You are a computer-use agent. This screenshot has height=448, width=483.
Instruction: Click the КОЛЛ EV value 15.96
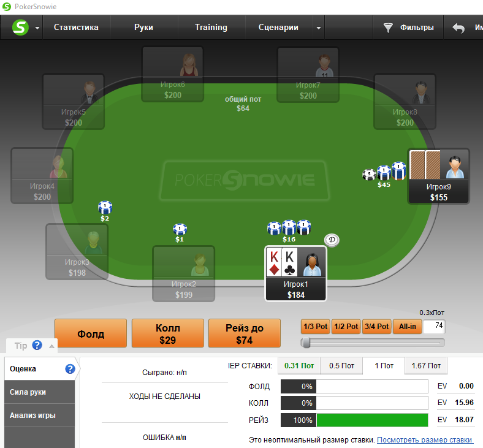click(464, 403)
